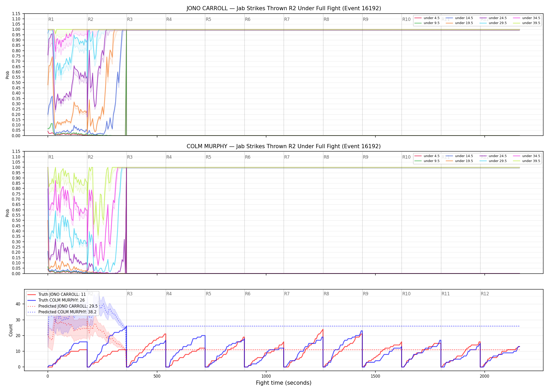The width and height of the screenshot is (549, 392).
Task: Select 'Predicted JONO CARROLL: 29.5' legend entry
Action: pyautogui.click(x=62, y=306)
